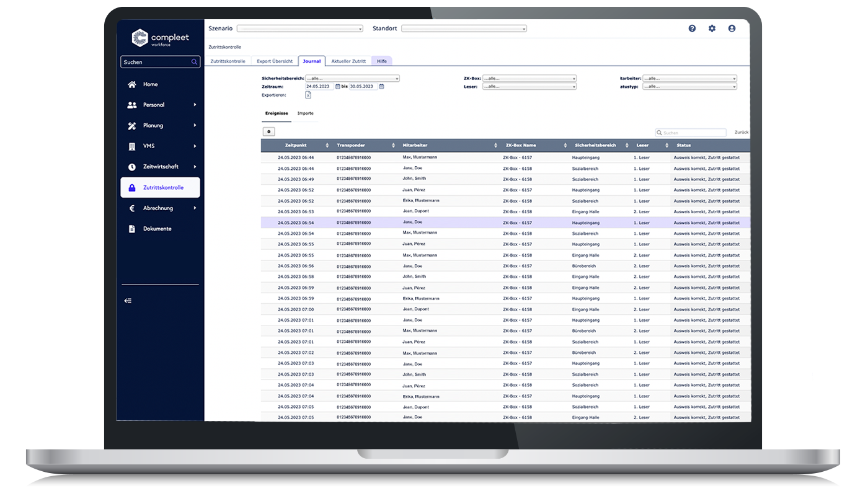This screenshot has width=868, height=496.
Task: Sort the table by Zeitpunkt column
Action: pos(327,145)
